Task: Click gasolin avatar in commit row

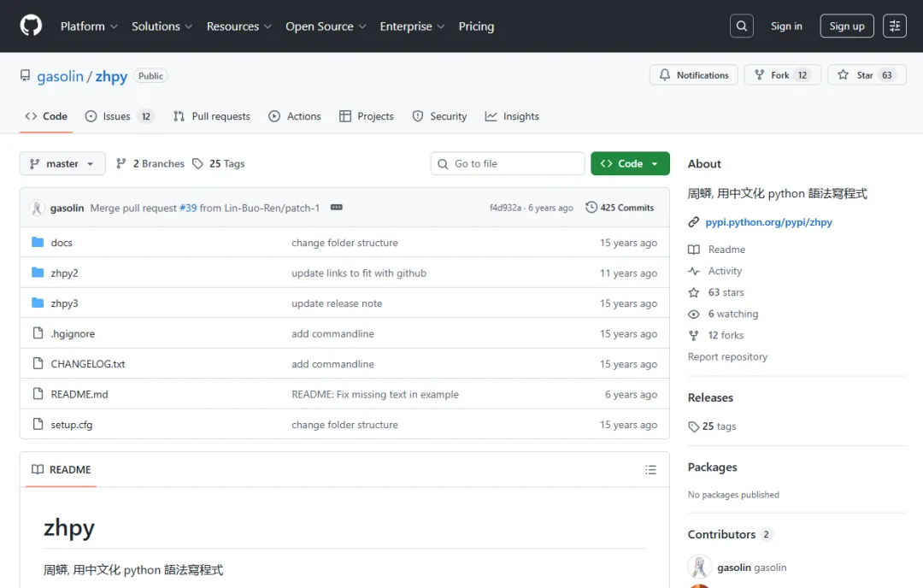Action: pyautogui.click(x=37, y=208)
